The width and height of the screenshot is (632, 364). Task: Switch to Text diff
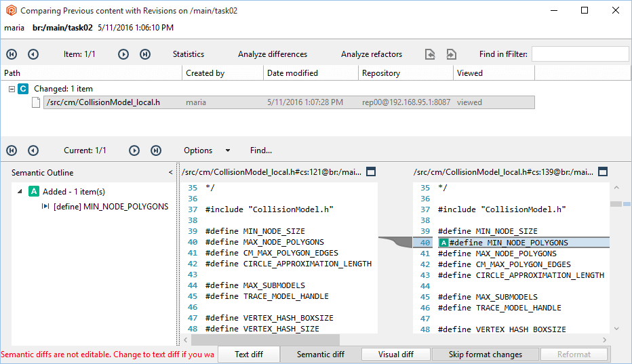click(x=249, y=355)
